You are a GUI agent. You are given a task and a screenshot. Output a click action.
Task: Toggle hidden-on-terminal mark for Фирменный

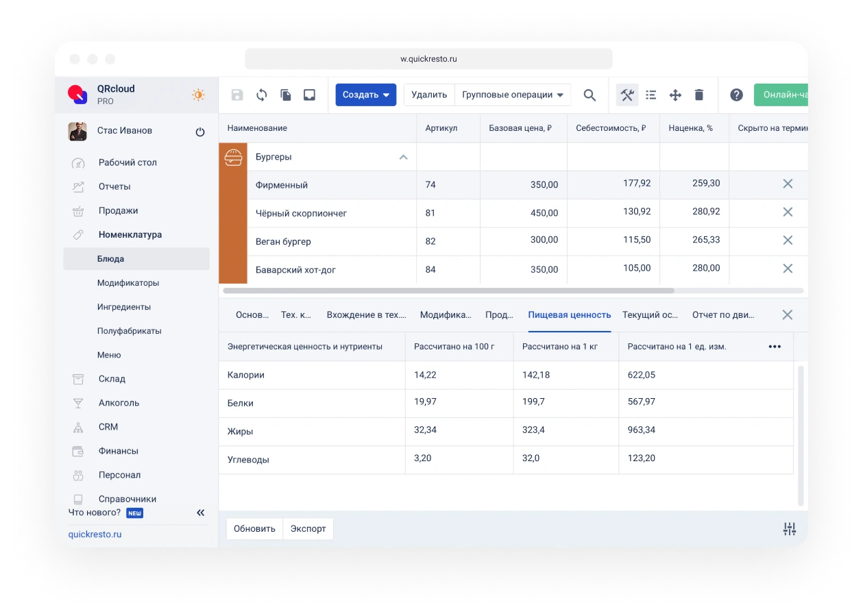(787, 184)
